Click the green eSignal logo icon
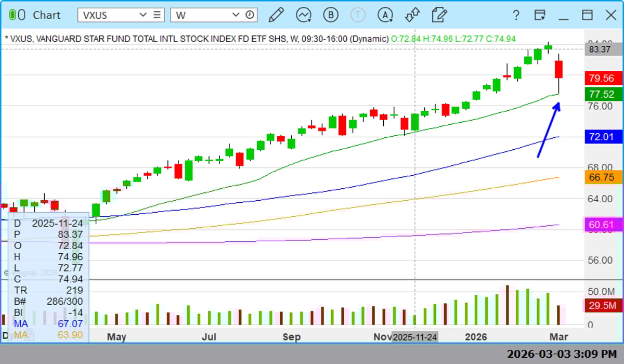Image resolution: width=624 pixels, height=364 pixels. point(17,15)
